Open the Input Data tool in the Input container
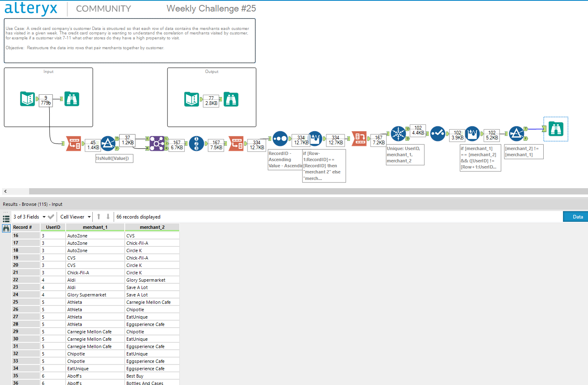The image size is (588, 385). click(x=27, y=99)
